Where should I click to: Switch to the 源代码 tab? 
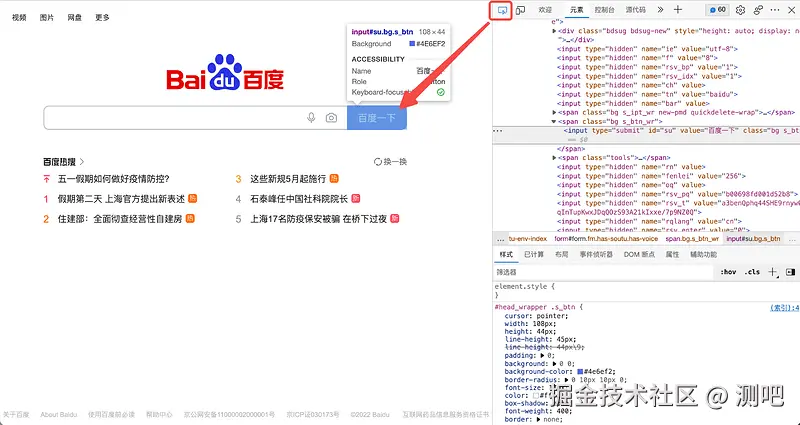[x=636, y=10]
